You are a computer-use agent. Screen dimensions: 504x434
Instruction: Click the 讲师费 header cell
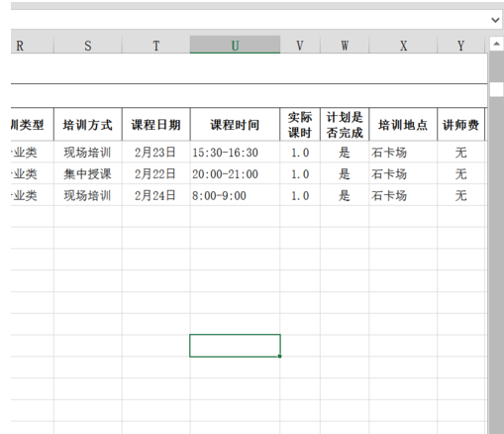(460, 125)
